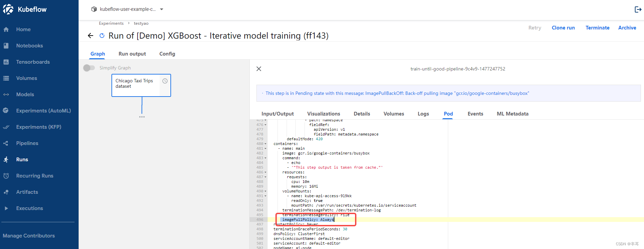Open Runs sidebar icon
This screenshot has height=249, width=644.
[x=6, y=160]
